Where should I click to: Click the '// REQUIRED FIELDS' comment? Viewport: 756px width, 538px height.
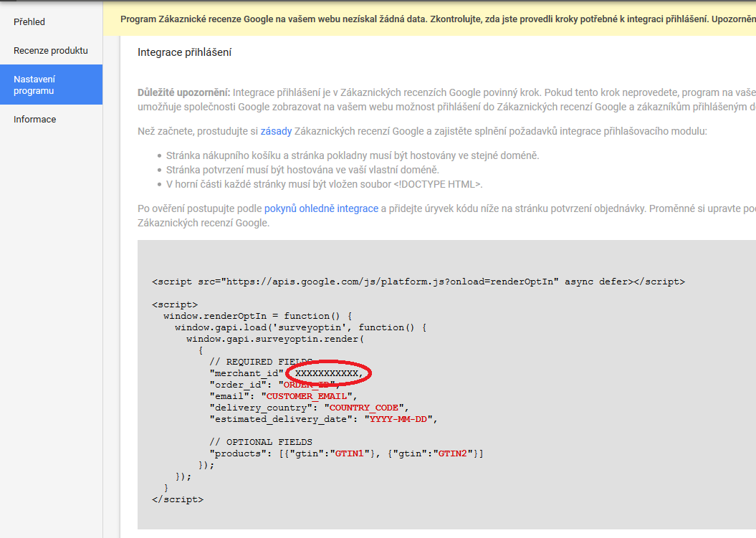click(261, 362)
